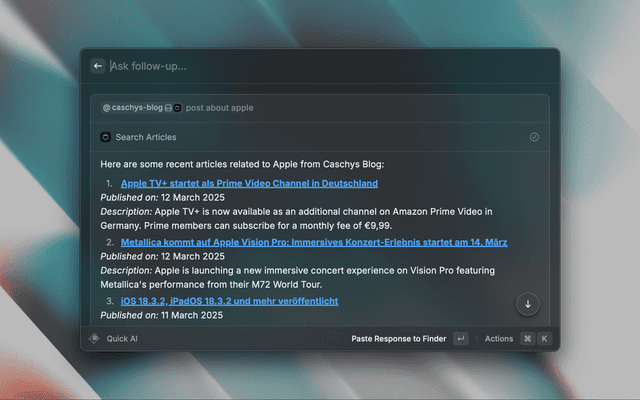Image resolution: width=640 pixels, height=400 pixels.
Task: Click the back arrow button
Action: point(98,66)
